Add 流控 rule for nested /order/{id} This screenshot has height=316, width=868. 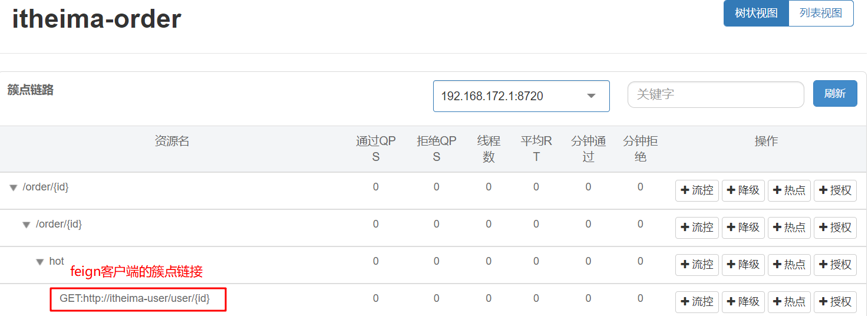pos(697,228)
